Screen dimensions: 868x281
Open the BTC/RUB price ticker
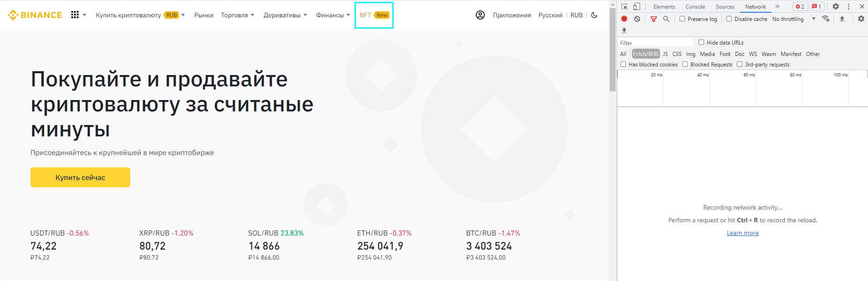493,246
